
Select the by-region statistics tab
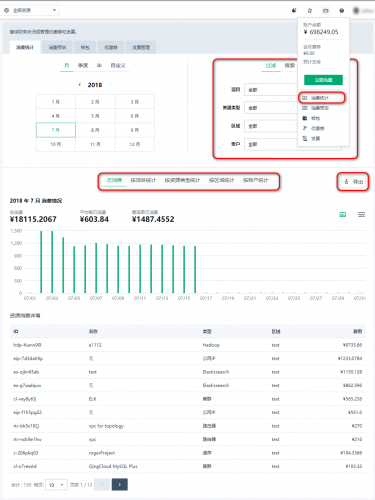(x=222, y=180)
